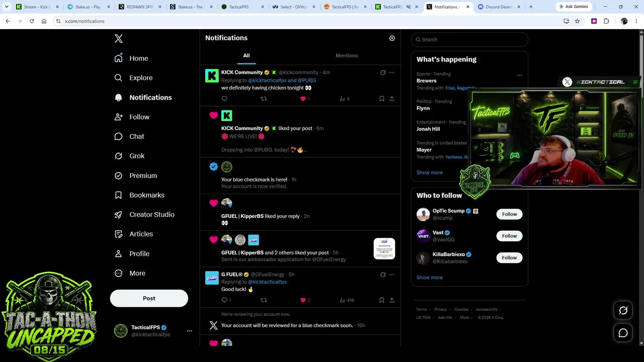Open Chrome tab search dropdown

tap(7, 7)
